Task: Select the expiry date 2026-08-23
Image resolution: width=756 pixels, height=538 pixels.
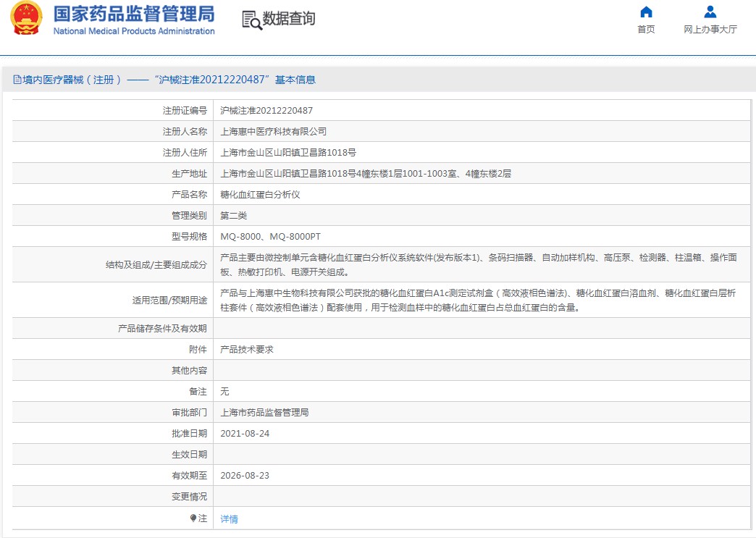Action: tap(245, 476)
